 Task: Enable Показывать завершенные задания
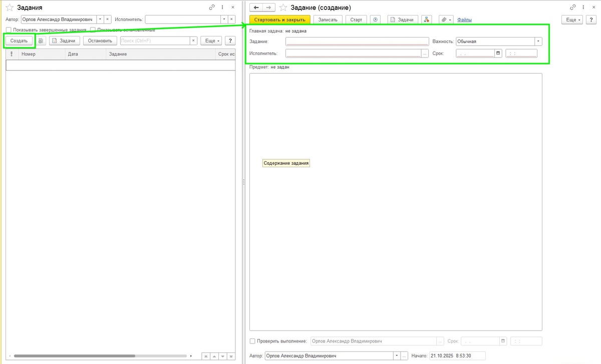click(x=9, y=30)
